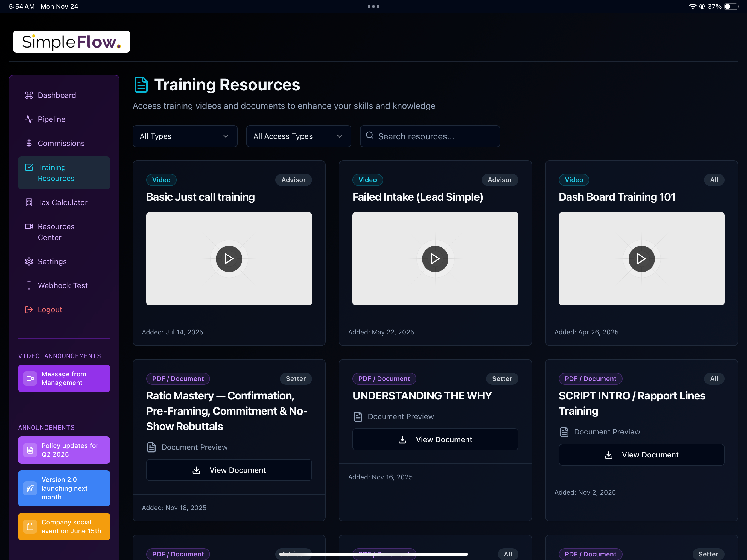Play the Failed Intake (Lead Simple) video
Image resolution: width=747 pixels, height=560 pixels.
coord(435,259)
